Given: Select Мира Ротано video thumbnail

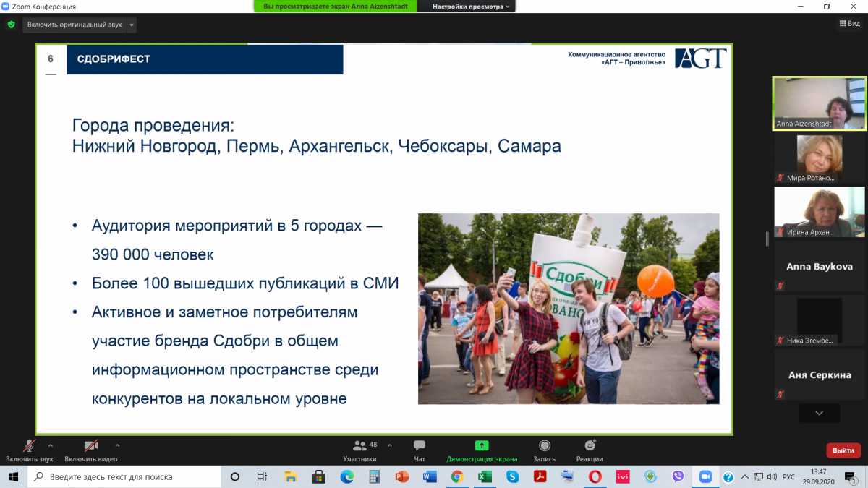Looking at the screenshot, I should (819, 158).
